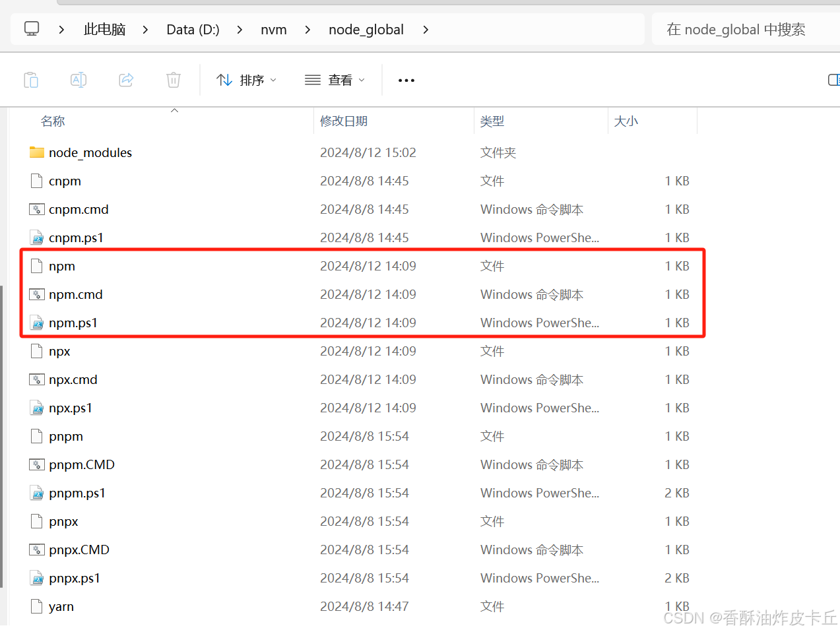840x632 pixels.
Task: Select the pnpm file name
Action: coord(66,436)
